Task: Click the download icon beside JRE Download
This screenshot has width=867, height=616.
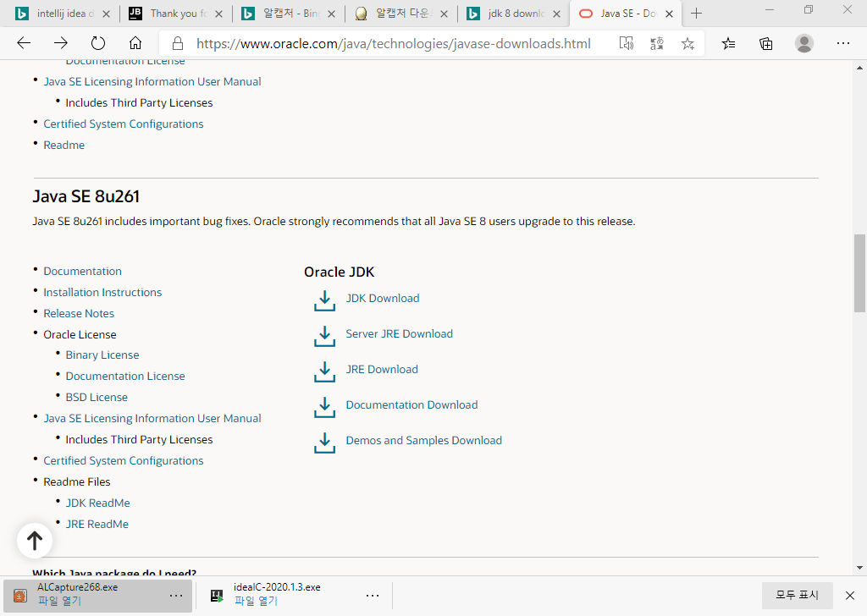Action: (324, 371)
